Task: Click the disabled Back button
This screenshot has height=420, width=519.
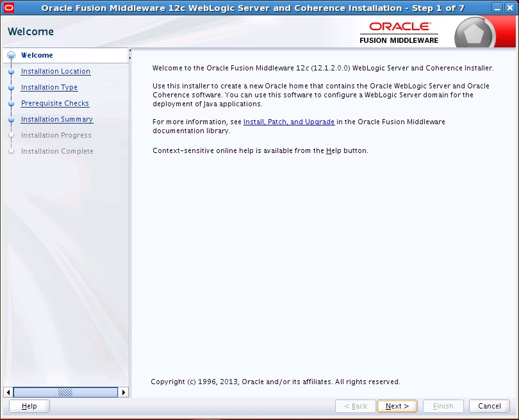Action: (x=356, y=406)
